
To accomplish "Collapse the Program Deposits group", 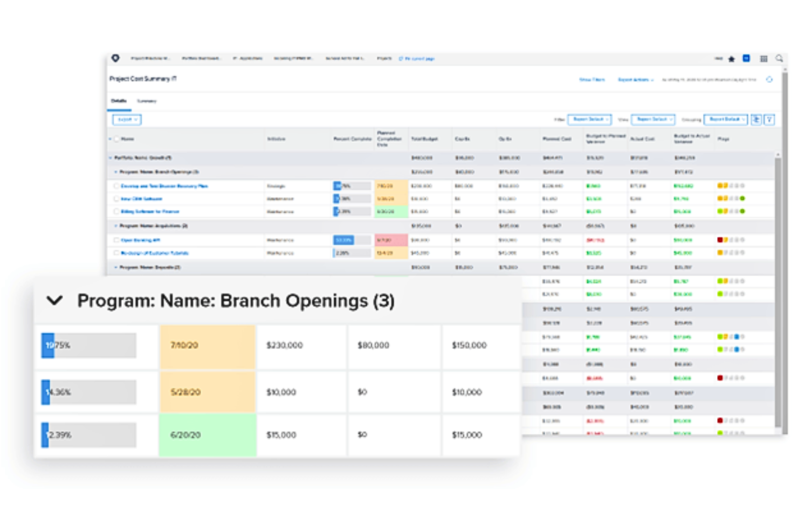I will pos(115,267).
